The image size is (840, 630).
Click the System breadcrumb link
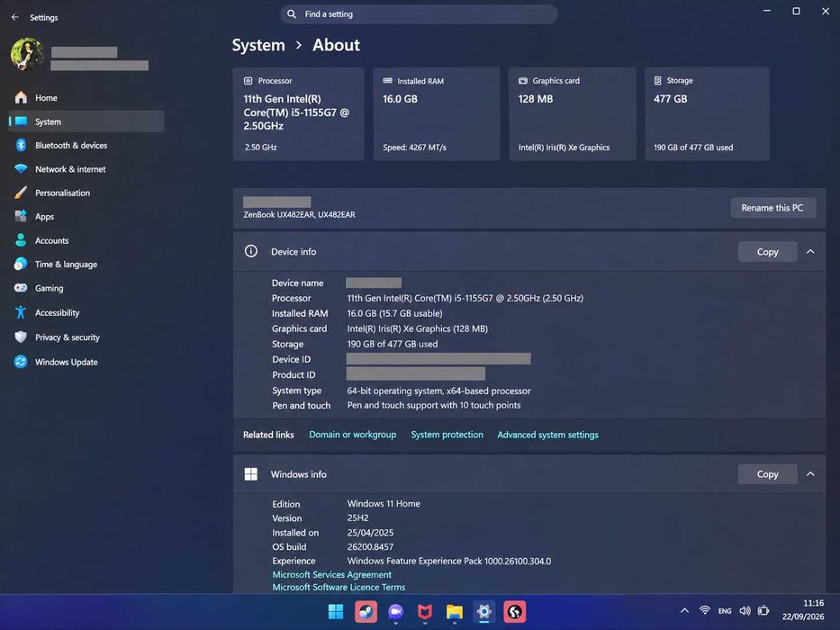coord(258,45)
